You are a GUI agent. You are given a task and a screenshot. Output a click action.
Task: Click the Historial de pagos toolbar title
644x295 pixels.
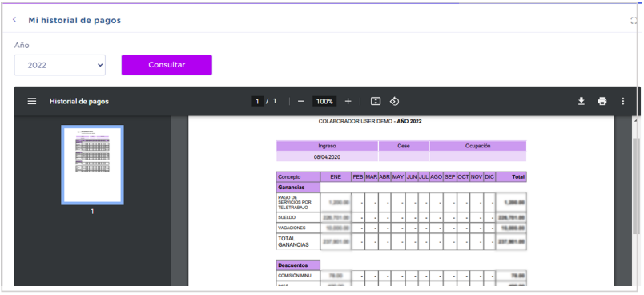[x=79, y=101]
